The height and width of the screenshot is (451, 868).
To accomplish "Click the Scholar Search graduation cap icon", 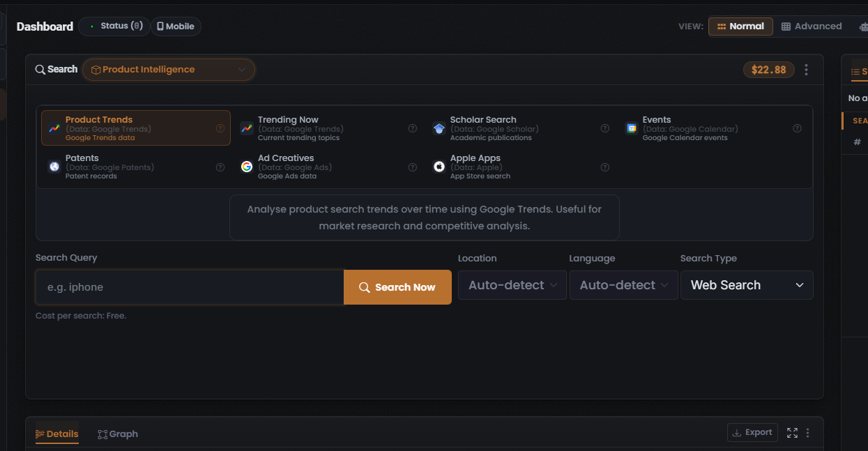I will click(439, 128).
